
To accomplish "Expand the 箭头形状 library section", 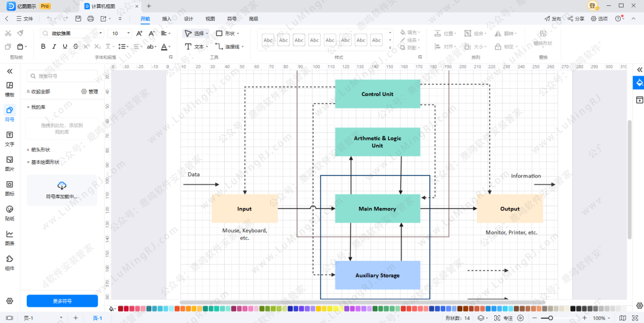I will (40, 150).
